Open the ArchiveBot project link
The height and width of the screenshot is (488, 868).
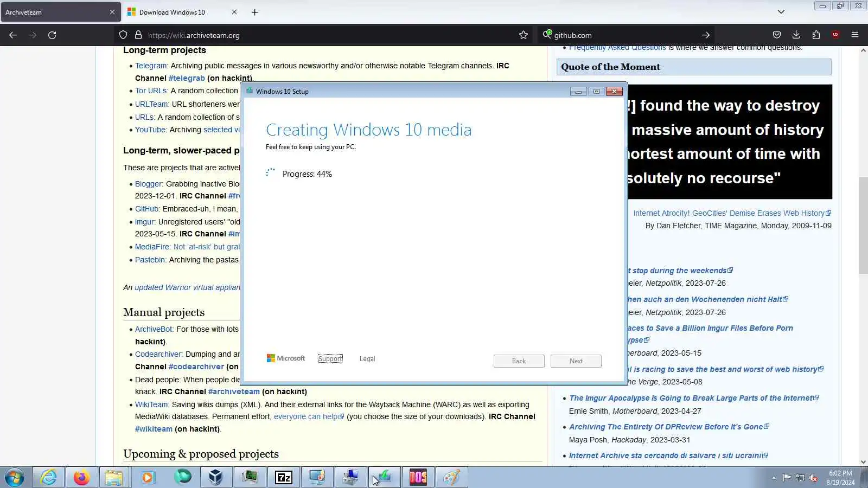[x=155, y=329]
